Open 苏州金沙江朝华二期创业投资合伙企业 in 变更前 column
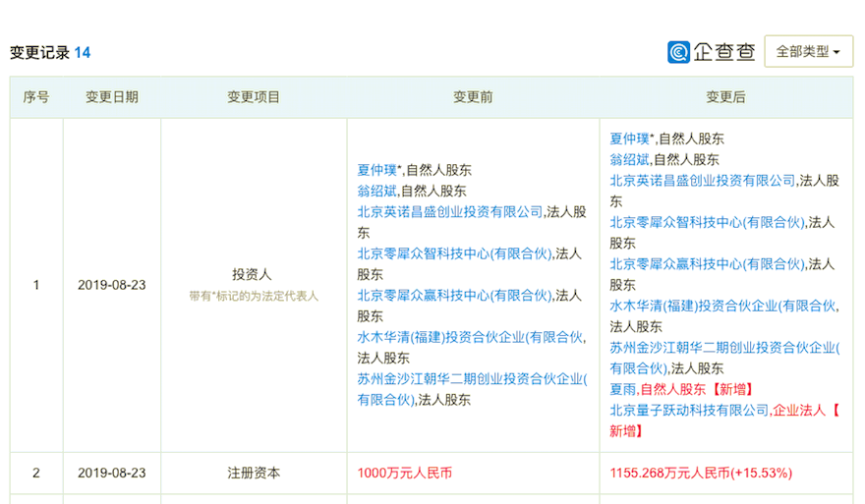This screenshot has height=504, width=865. [x=472, y=389]
